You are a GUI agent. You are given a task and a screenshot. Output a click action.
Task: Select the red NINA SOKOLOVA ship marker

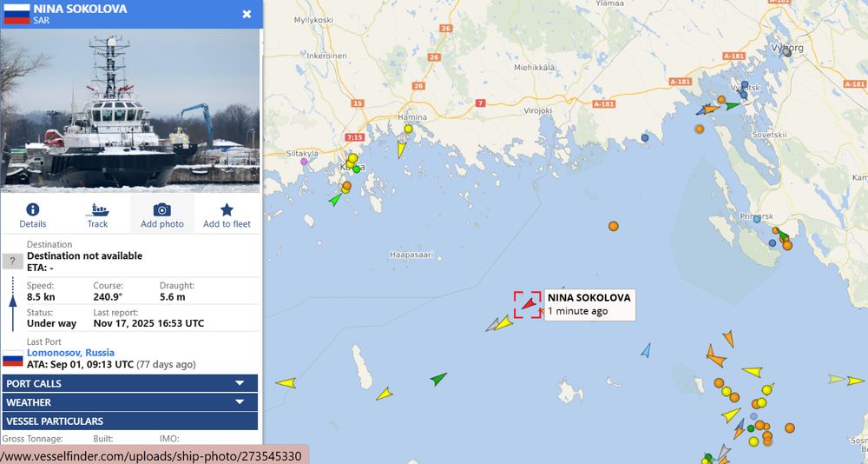coord(529,303)
